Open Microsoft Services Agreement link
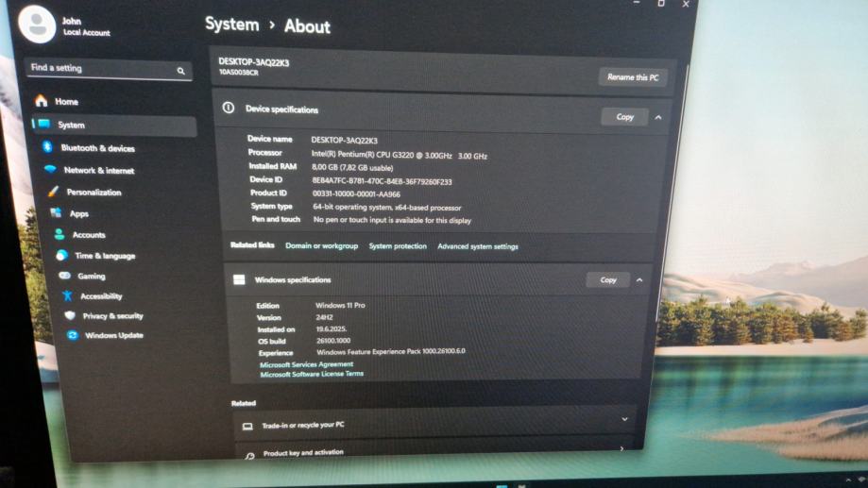This screenshot has height=488, width=868. pyautogui.click(x=306, y=364)
